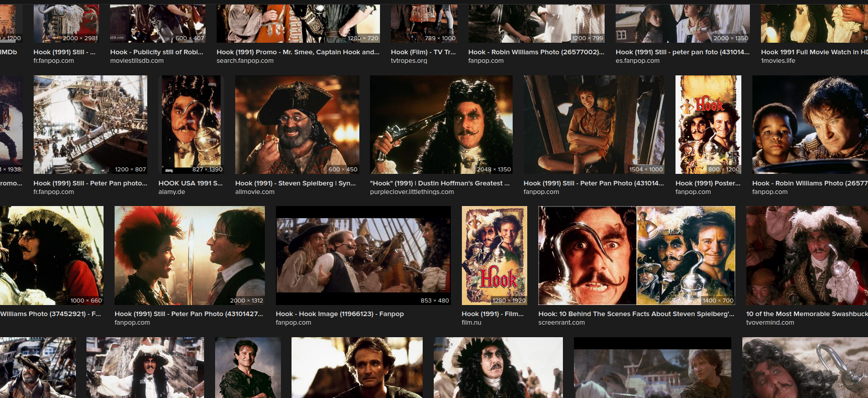868x398 pixels.
Task: Click 'Hook (1991) Promo - Mr. Smee, Captain Hook' title
Action: point(298,52)
